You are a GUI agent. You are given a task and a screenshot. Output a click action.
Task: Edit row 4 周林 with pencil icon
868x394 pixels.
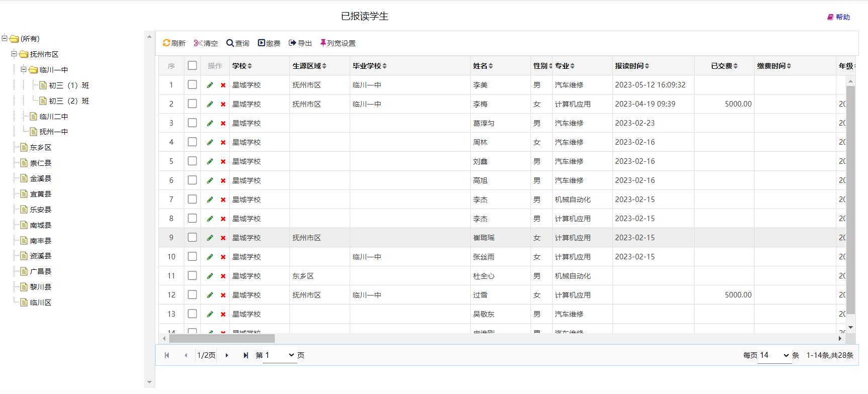pos(210,142)
